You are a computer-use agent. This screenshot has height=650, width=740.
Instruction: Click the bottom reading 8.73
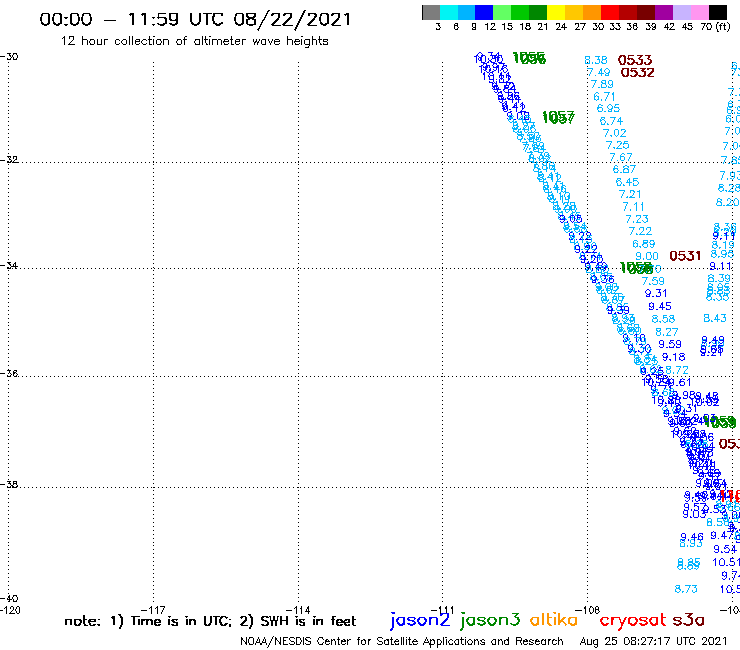coord(686,589)
